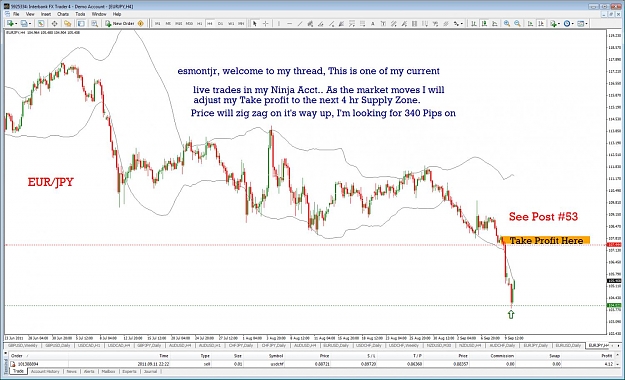Viewport: 625px width, 380px height.
Task: Open the GBPJPY,Daily chart tab
Action: tap(149, 345)
